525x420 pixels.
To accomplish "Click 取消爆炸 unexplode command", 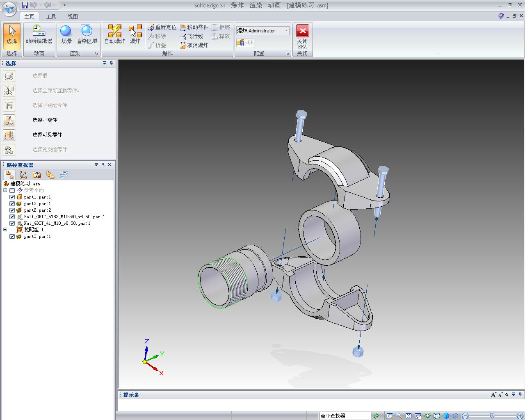I will [194, 45].
